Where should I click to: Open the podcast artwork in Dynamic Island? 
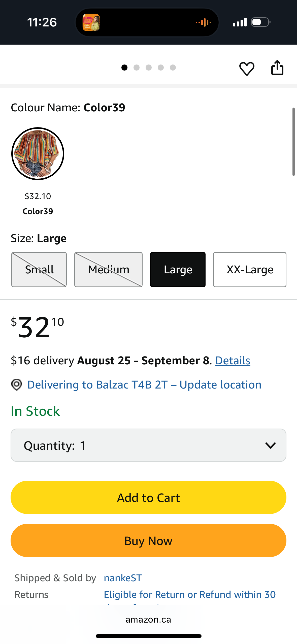(x=91, y=22)
